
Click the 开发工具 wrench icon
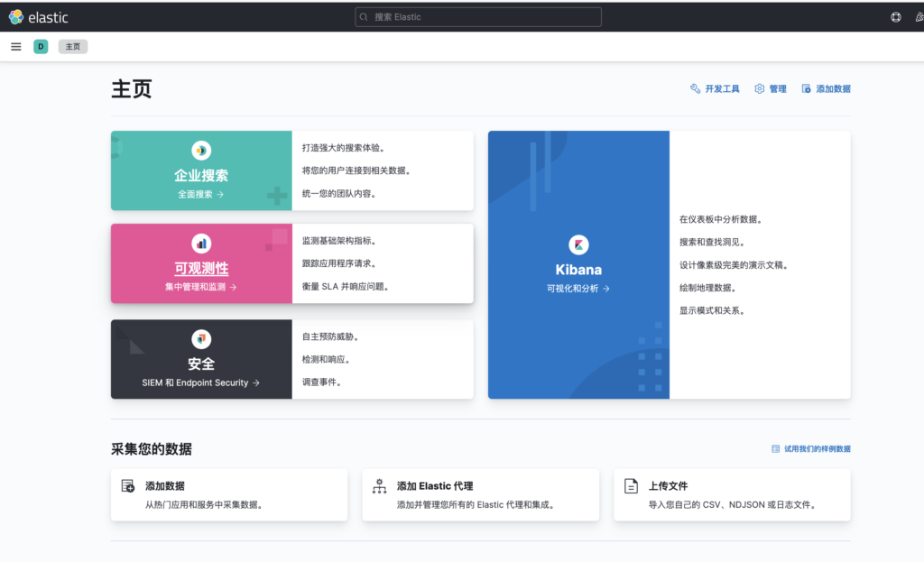[696, 88]
